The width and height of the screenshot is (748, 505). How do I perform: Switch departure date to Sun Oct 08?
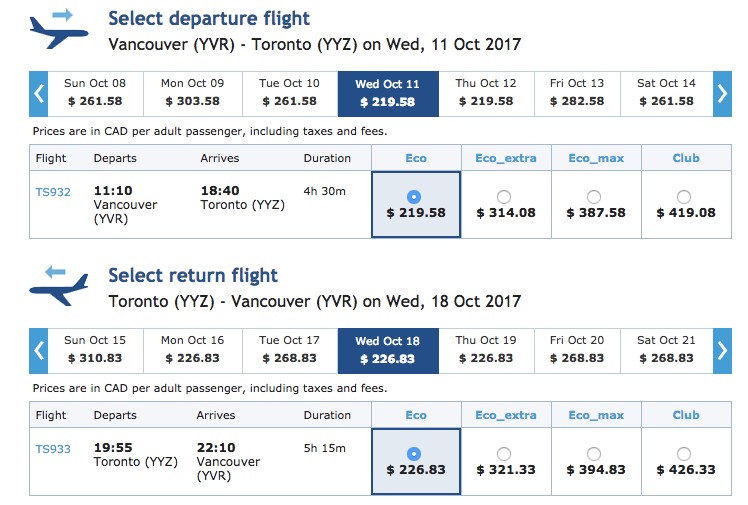coord(95,94)
